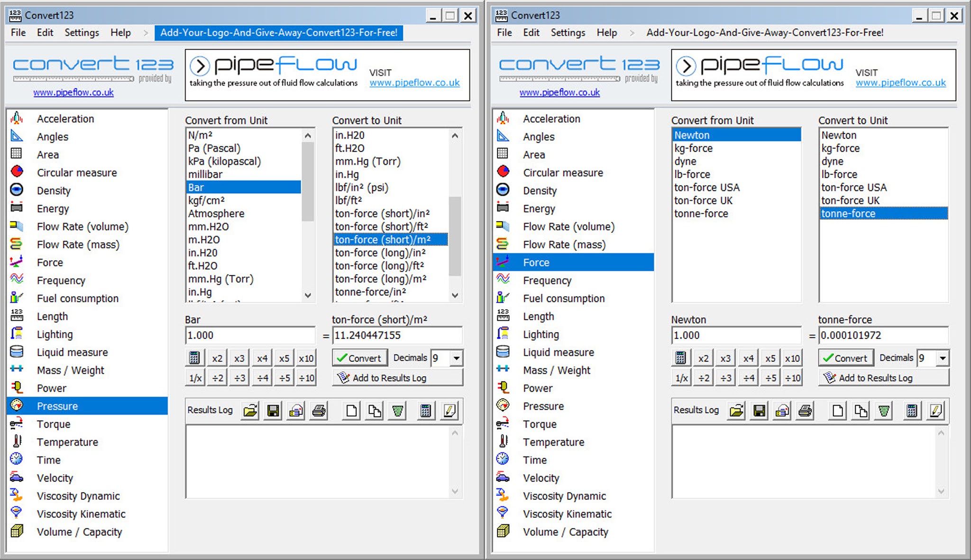The height and width of the screenshot is (560, 971).
Task: Open a saved results log in left window
Action: pos(250,411)
